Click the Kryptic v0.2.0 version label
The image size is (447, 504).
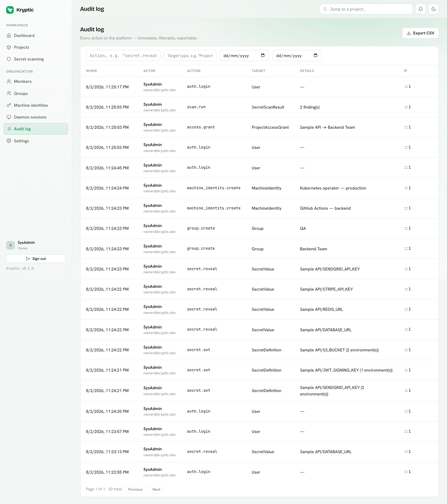(20, 268)
